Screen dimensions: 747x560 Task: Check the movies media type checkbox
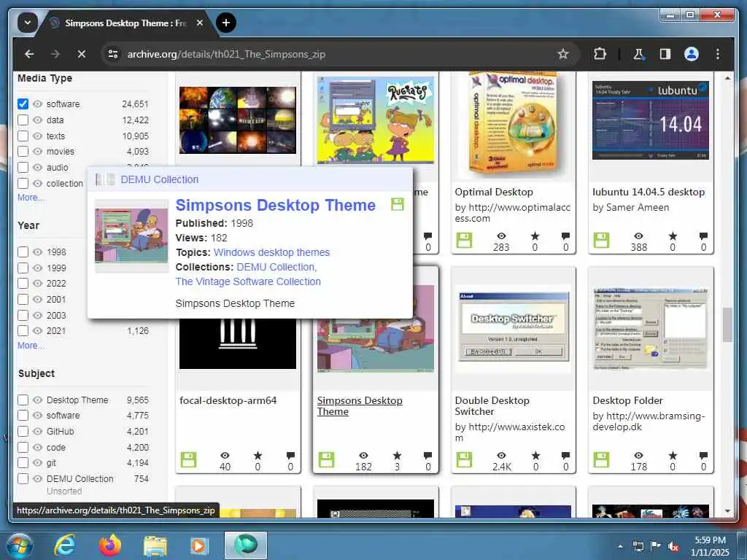tap(23, 152)
